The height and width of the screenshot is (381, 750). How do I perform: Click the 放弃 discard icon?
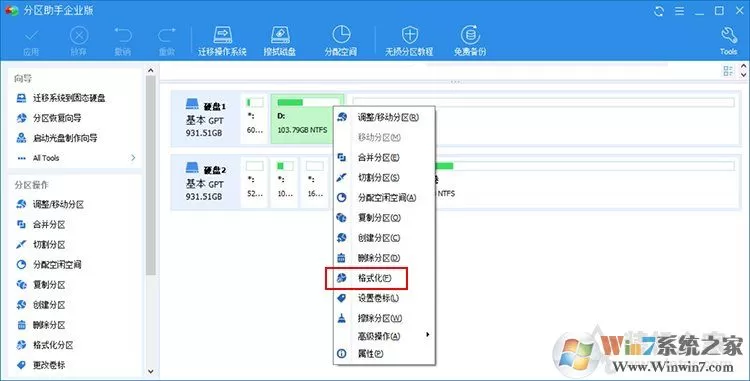pos(79,35)
